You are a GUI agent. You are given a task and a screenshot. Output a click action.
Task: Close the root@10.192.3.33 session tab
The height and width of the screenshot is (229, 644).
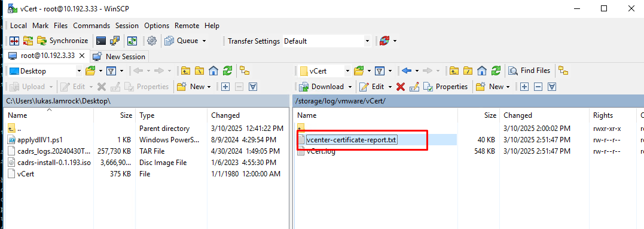[82, 56]
